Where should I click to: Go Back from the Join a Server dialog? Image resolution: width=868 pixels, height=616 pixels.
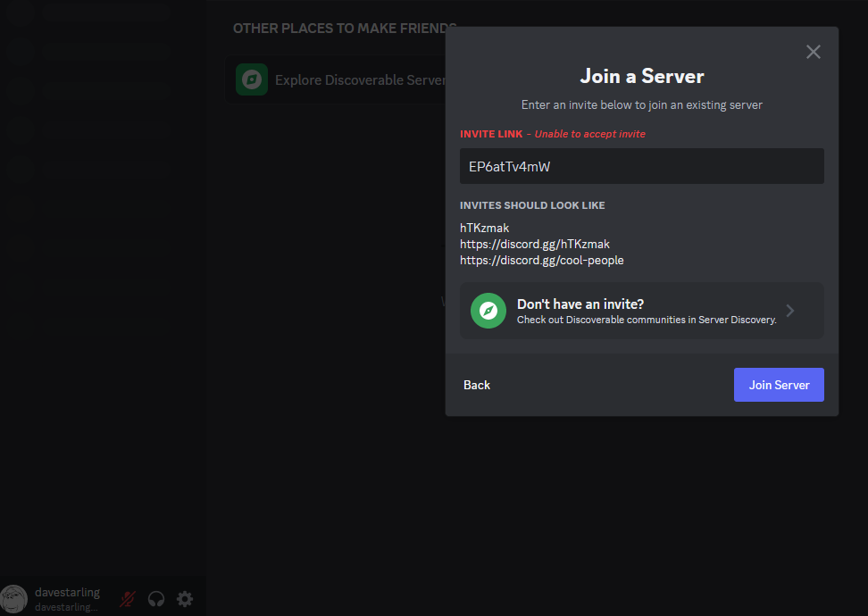[x=477, y=385]
